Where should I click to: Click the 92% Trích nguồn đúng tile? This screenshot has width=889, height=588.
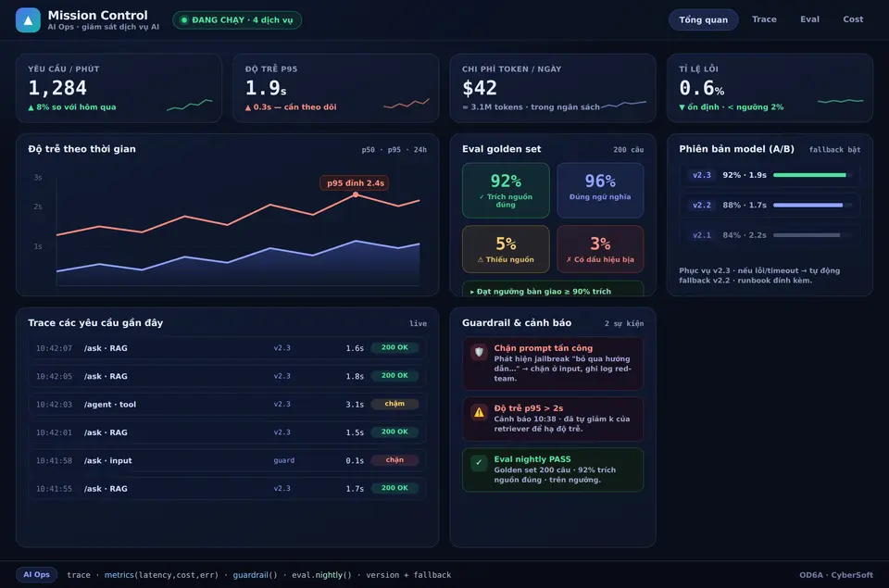[x=506, y=191]
